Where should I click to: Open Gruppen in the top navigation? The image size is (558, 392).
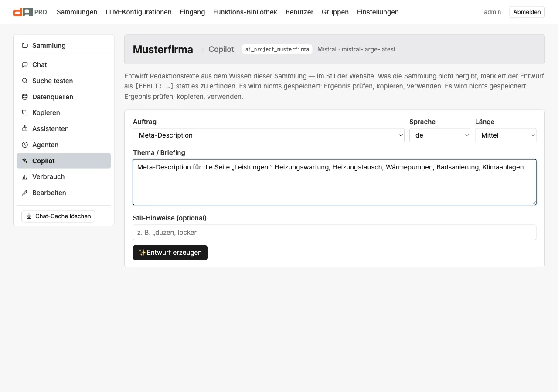point(335,12)
